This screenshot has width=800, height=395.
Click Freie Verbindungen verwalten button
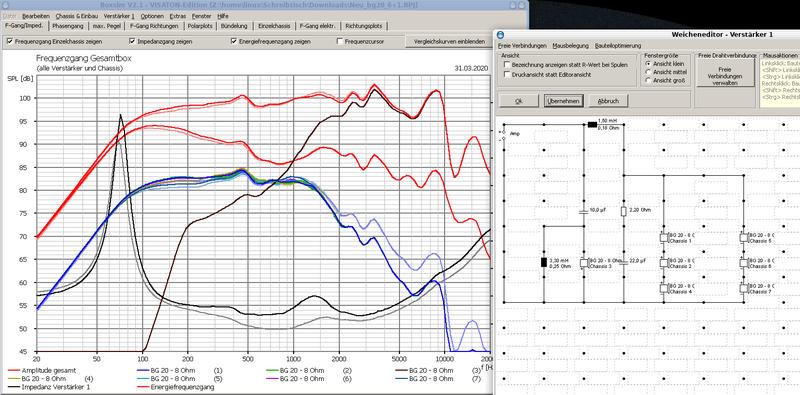pos(724,75)
